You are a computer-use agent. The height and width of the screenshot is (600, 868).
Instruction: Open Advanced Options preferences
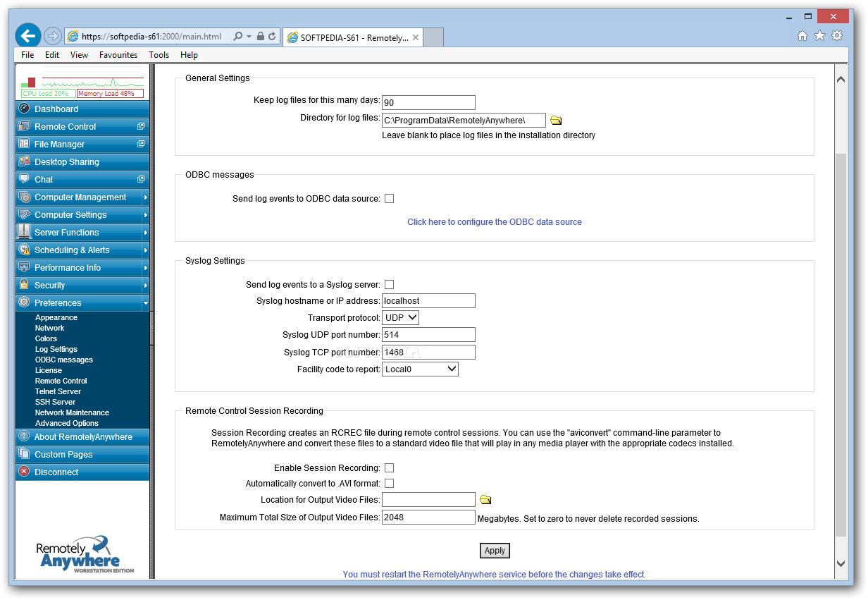point(67,423)
